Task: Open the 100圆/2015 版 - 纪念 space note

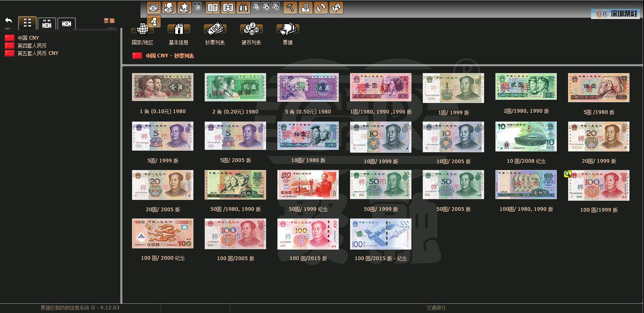Action: (x=381, y=234)
